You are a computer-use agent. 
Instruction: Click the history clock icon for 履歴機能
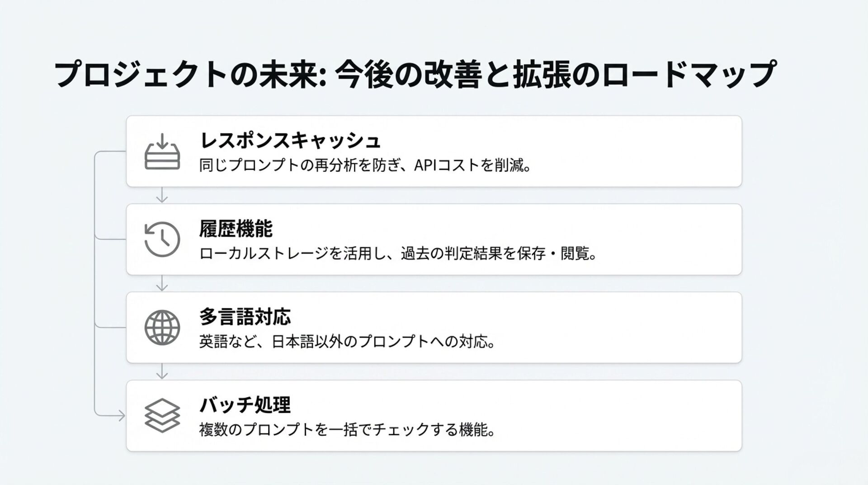coord(162,239)
